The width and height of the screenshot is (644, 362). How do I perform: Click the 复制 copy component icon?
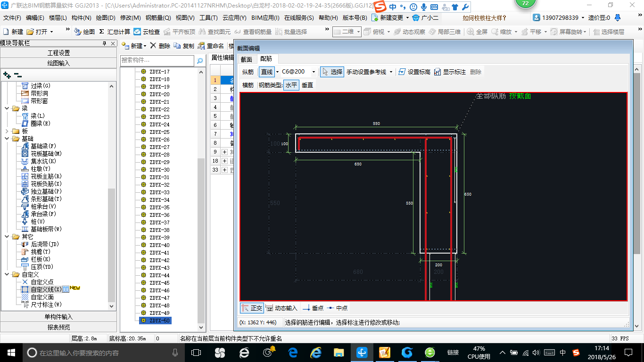[x=177, y=46]
